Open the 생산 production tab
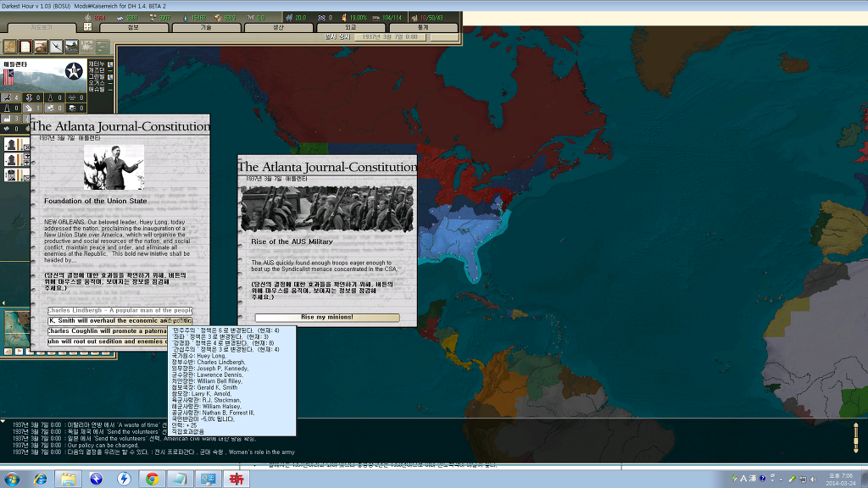868x488 pixels. 278,27
